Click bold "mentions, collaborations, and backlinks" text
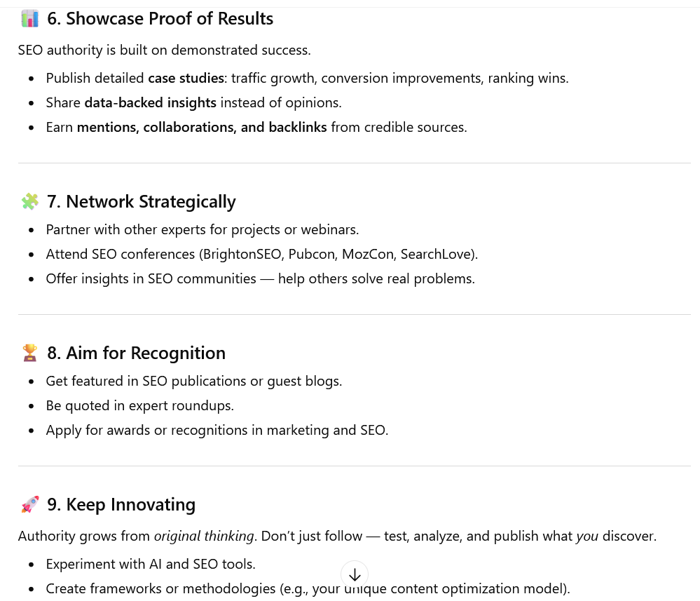Image resolution: width=700 pixels, height=601 pixels. click(x=202, y=127)
